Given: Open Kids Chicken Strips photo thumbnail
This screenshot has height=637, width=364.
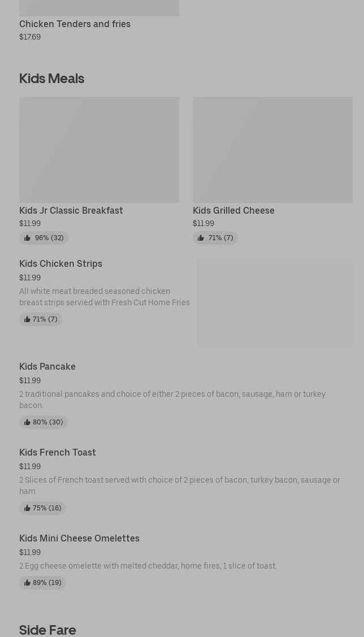Looking at the screenshot, I should [x=275, y=303].
